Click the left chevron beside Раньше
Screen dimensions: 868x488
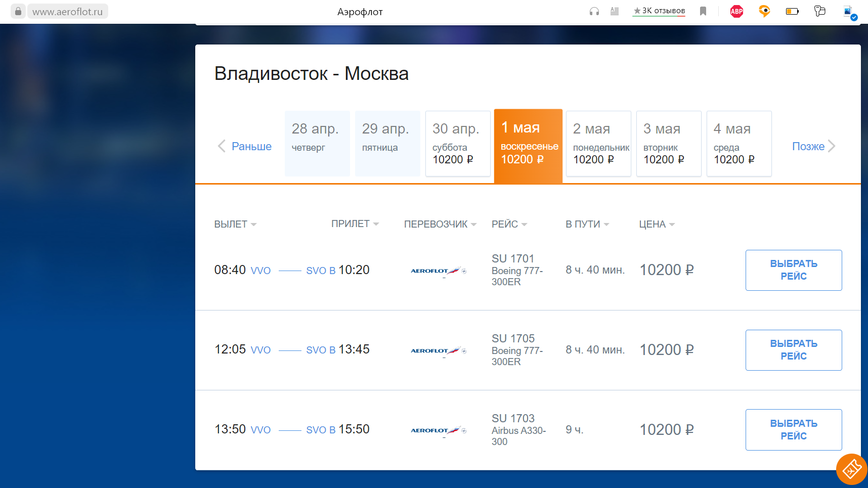coord(221,146)
